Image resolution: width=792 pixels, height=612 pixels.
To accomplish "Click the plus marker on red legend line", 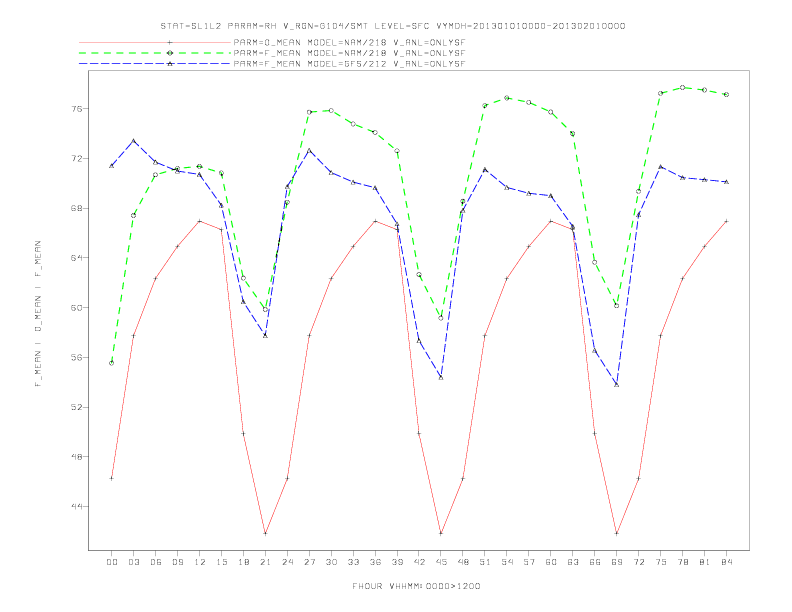I will [x=170, y=42].
